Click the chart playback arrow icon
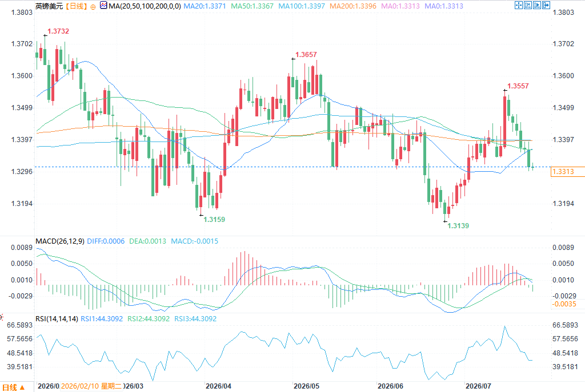585x392 pixels. tap(537, 5)
